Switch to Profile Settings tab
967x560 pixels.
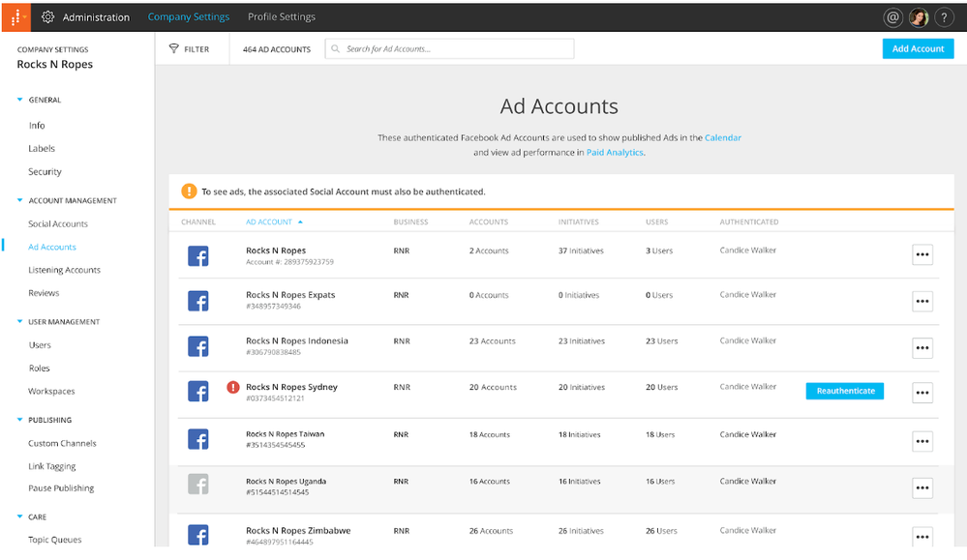[x=282, y=17]
